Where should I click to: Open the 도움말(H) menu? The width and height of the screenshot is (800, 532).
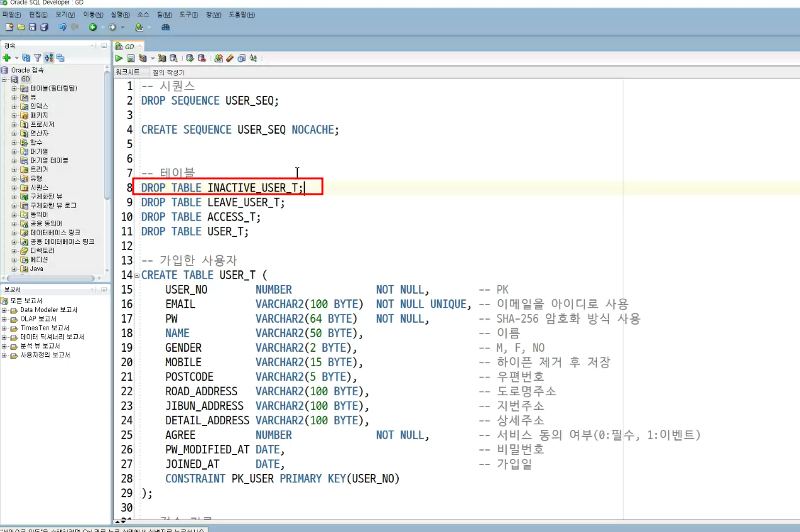[242, 14]
